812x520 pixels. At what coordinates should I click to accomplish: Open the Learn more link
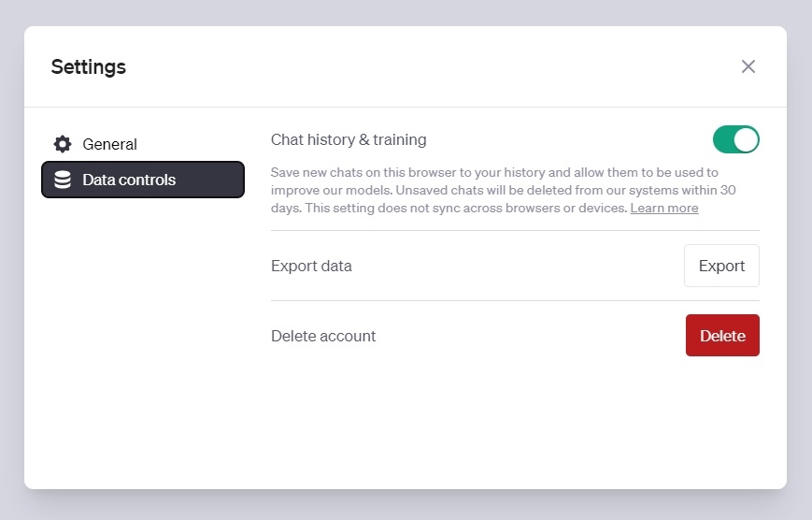[x=663, y=208]
